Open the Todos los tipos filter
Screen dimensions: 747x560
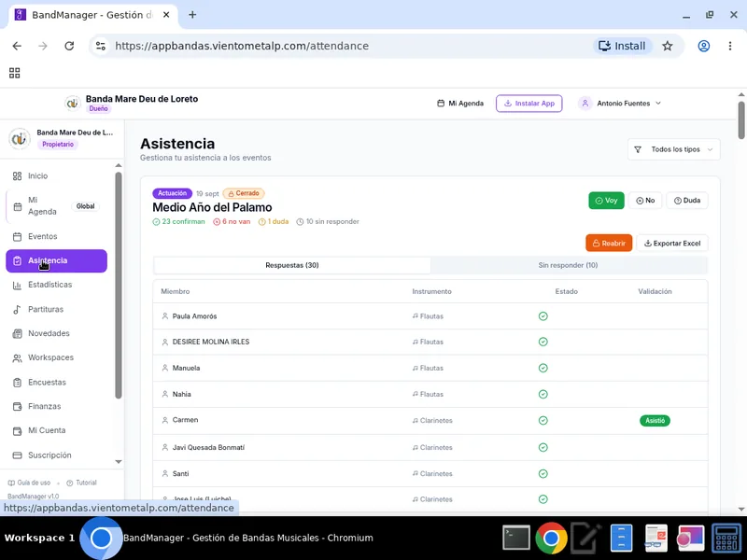point(673,149)
